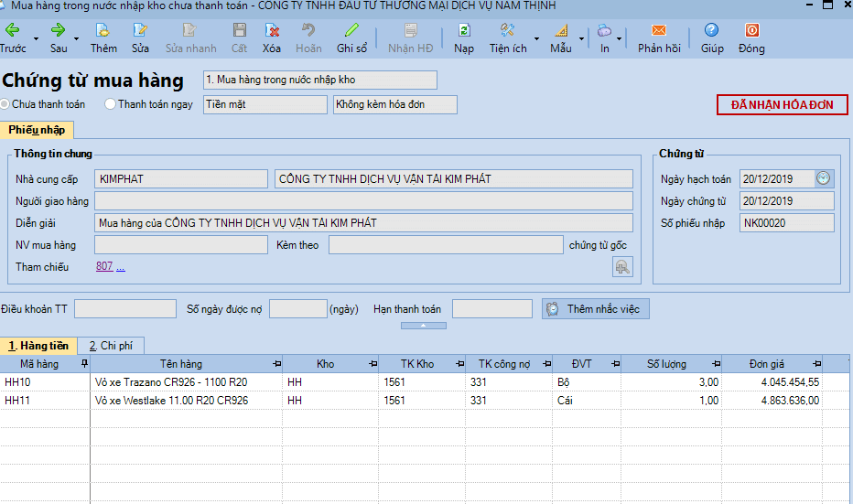Screen dimensions: 853x504
Task: Select cell Vỏ xe Westlake 11.00 R20 CR926
Action: click(187, 400)
